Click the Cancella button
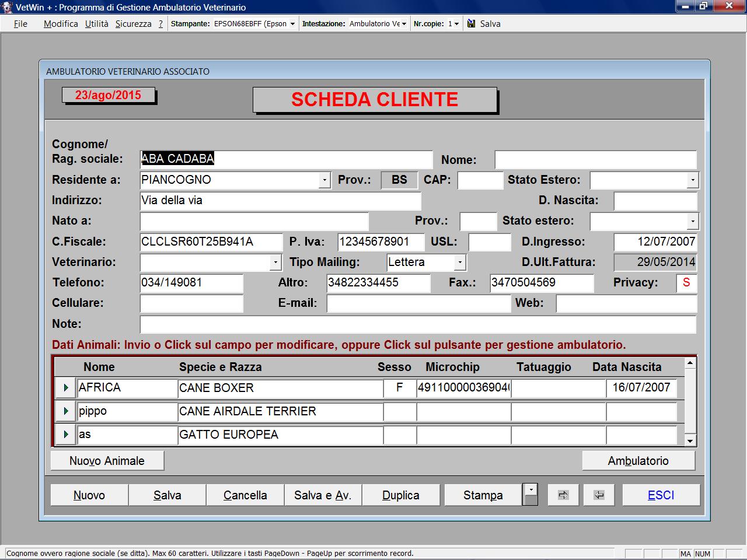 [x=245, y=495]
